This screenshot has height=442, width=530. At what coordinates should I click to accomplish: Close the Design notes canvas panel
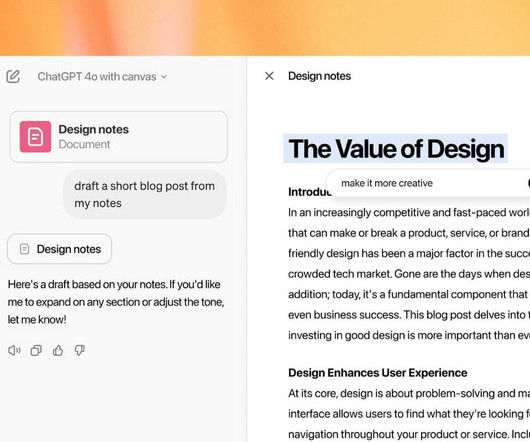269,76
